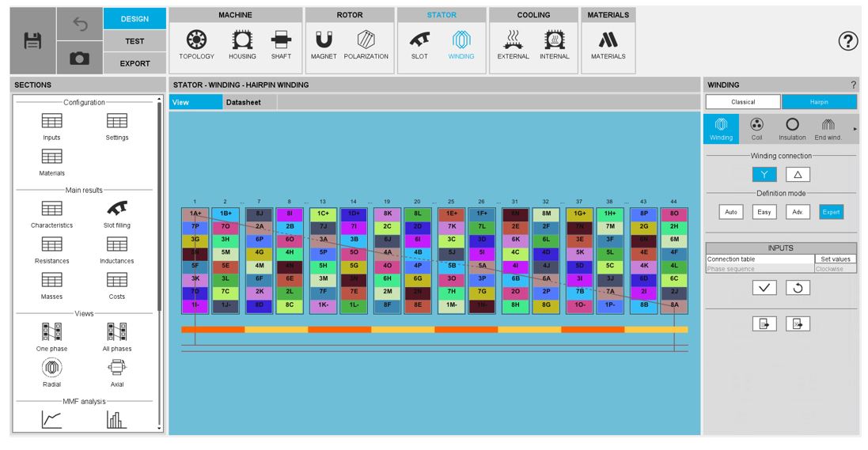Click the Set values button

point(836,259)
